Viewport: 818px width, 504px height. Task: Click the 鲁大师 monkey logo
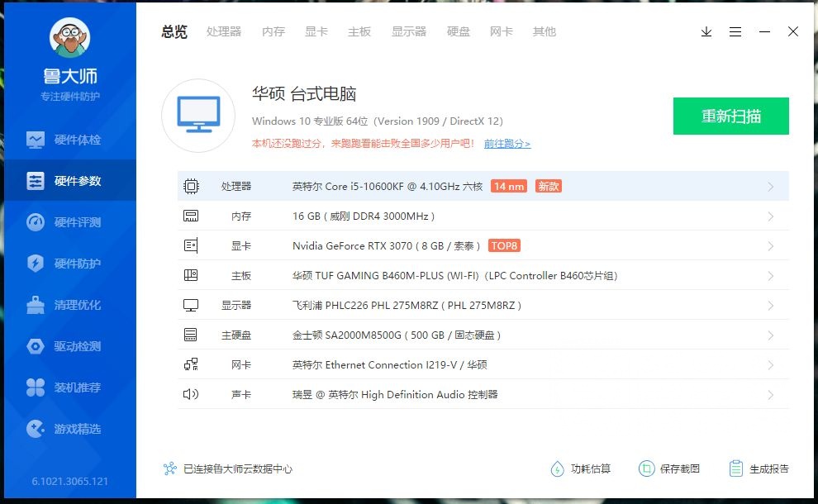(x=69, y=40)
